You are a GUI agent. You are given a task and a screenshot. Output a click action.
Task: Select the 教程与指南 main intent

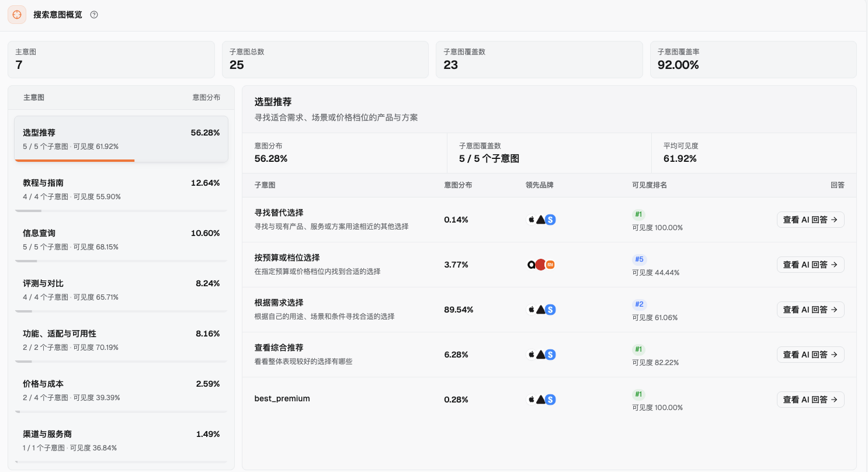(121, 189)
